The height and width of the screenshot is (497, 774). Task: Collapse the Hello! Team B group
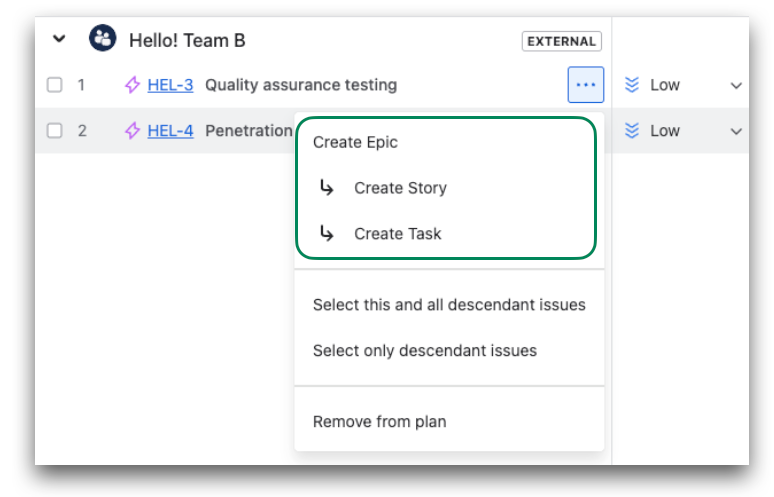point(59,40)
